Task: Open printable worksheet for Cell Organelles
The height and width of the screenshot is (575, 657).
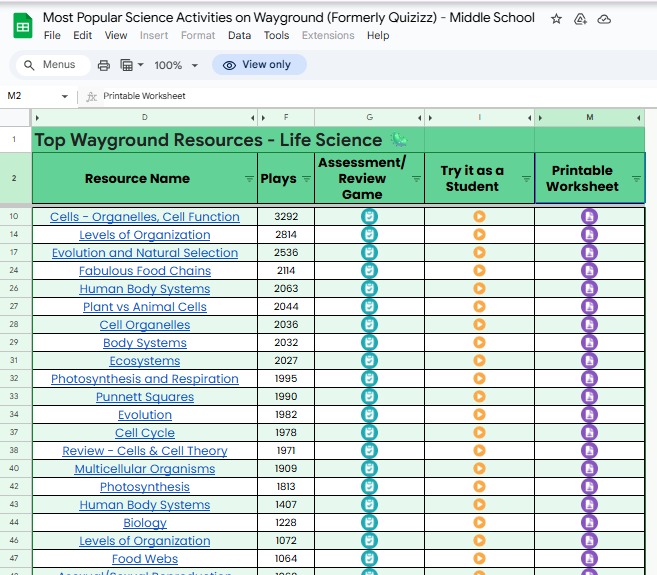Action: click(589, 325)
